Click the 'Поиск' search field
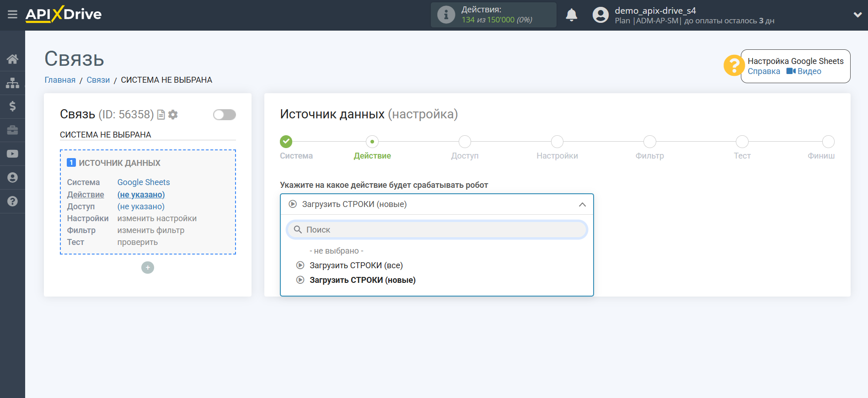The width and height of the screenshot is (868, 398). point(437,230)
